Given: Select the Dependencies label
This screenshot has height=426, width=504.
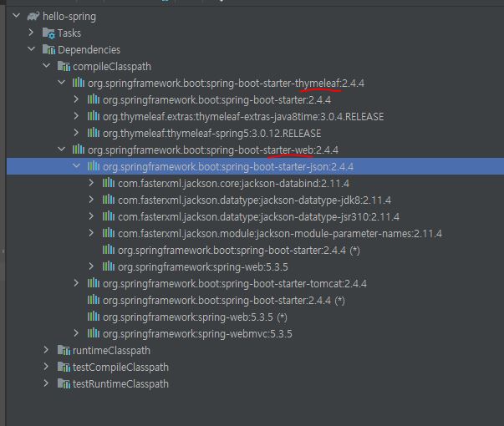Looking at the screenshot, I should coord(89,50).
